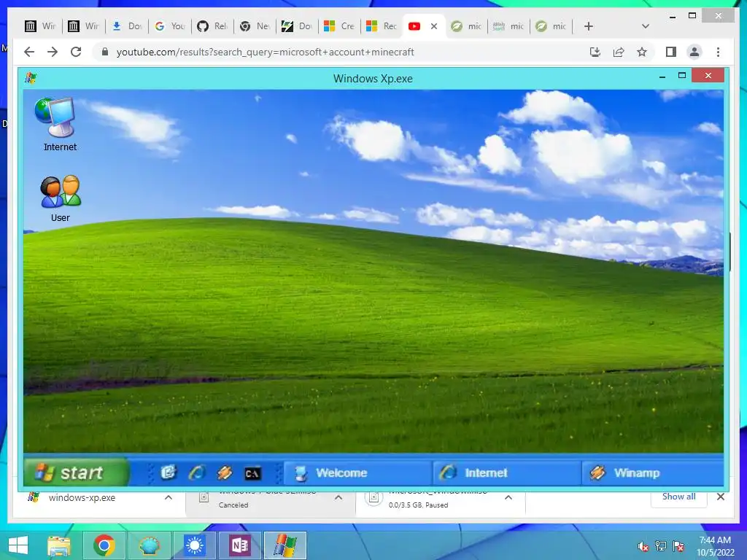Open the Chrome three-dot menu
Viewport: 747px width, 560px height.
click(718, 52)
